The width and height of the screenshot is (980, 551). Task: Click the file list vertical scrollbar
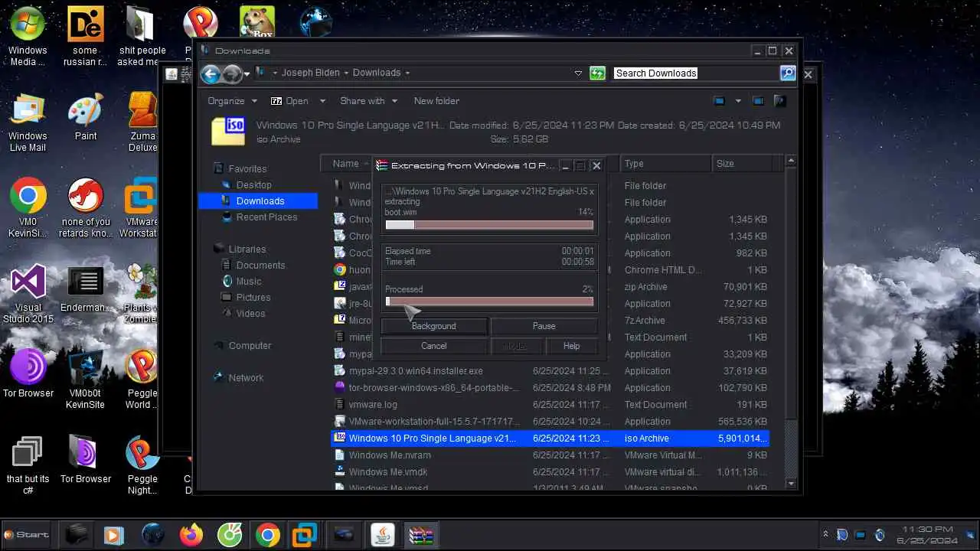[x=792, y=324]
